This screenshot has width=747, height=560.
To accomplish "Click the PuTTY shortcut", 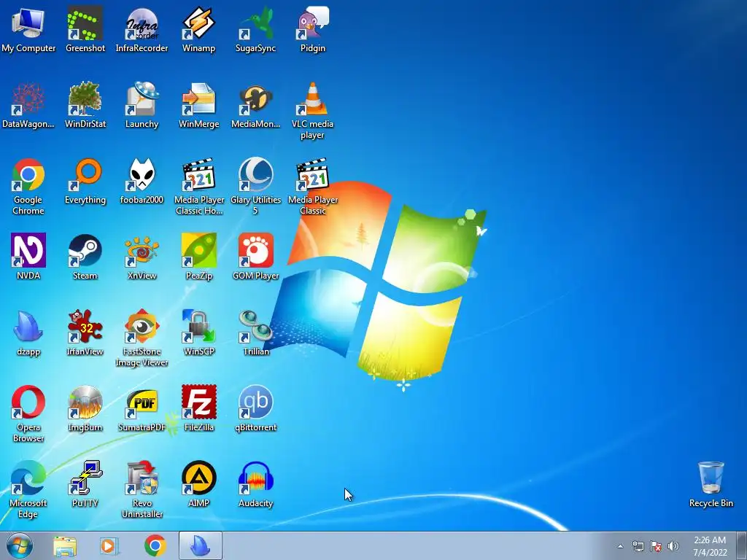I will pyautogui.click(x=85, y=478).
